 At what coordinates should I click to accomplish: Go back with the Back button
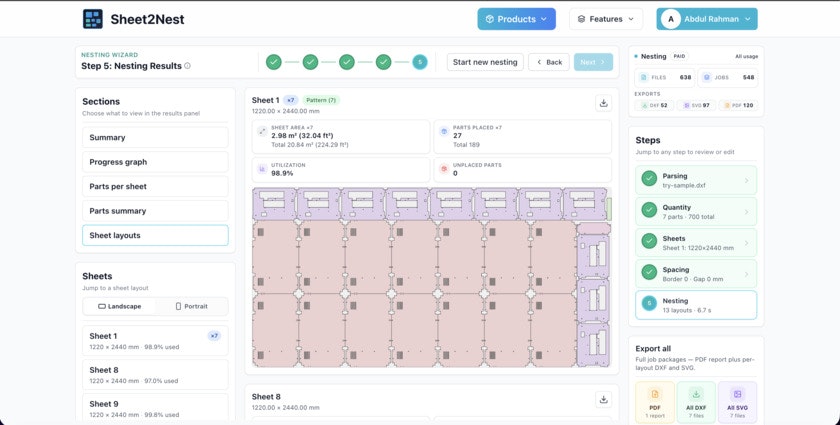[x=549, y=62]
